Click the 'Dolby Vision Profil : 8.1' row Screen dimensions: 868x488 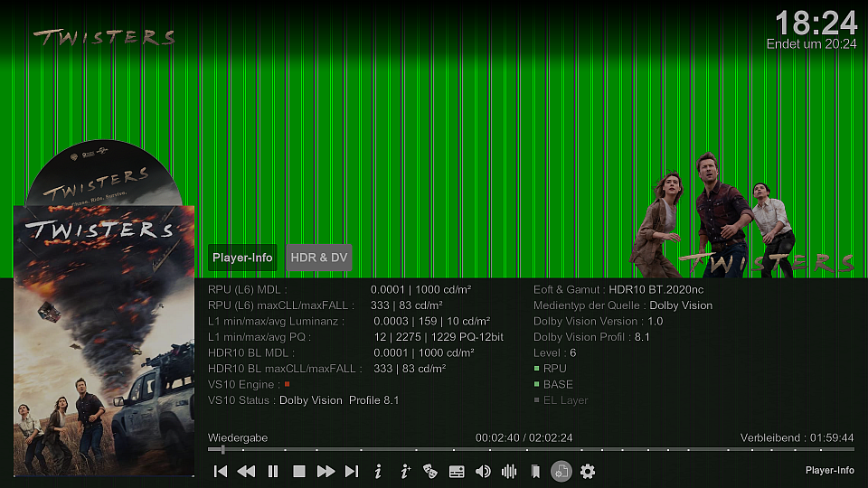tap(591, 337)
